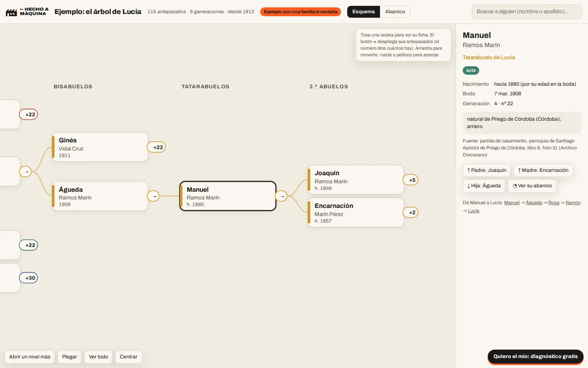Follow the Ramón link in lineage path
Viewport: 588px width, 368px height.
click(573, 203)
